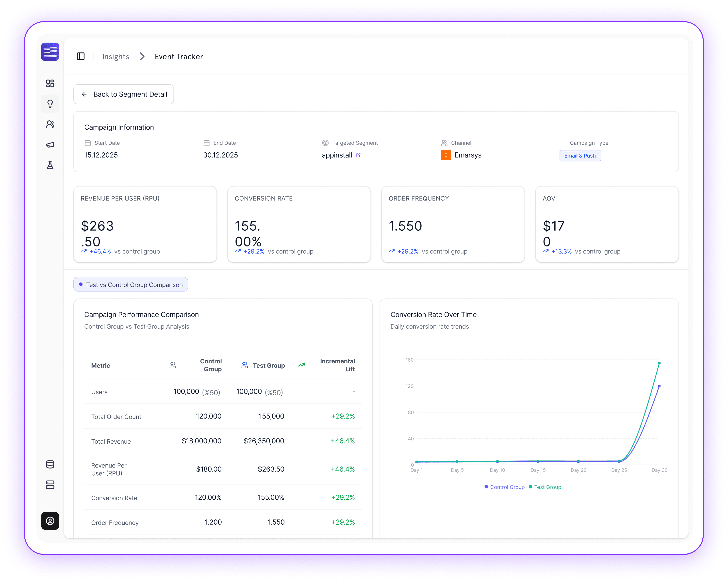Open the appinstall segment external link
Screen dimensions: 728x582
358,155
